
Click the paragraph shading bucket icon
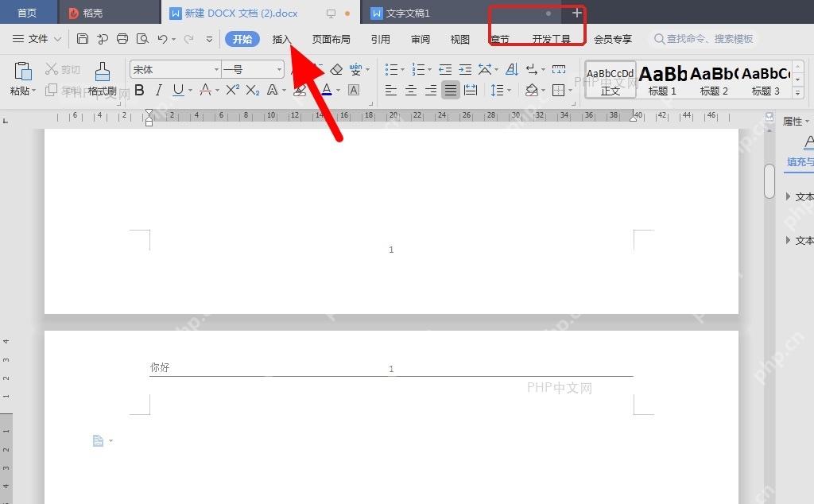tap(531, 91)
